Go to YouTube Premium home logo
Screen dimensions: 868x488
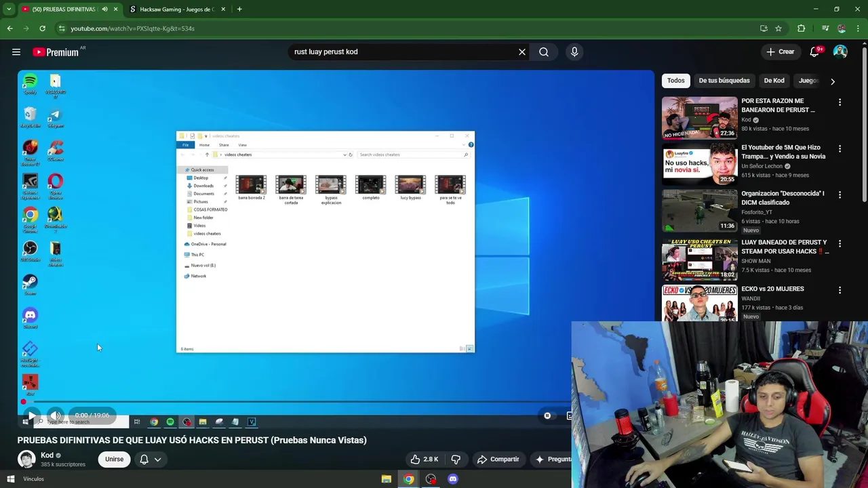tap(56, 52)
